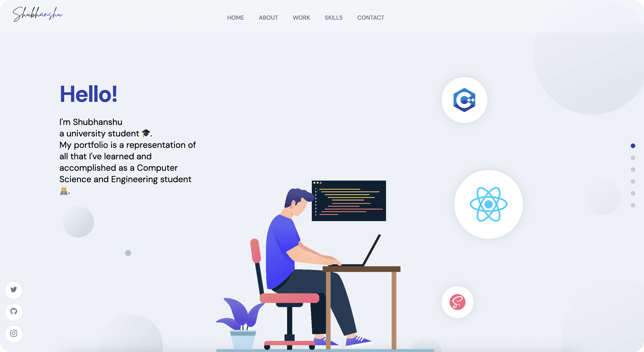This screenshot has width=644, height=352.
Task: Click the Instagram social media icon
Action: 13,333
